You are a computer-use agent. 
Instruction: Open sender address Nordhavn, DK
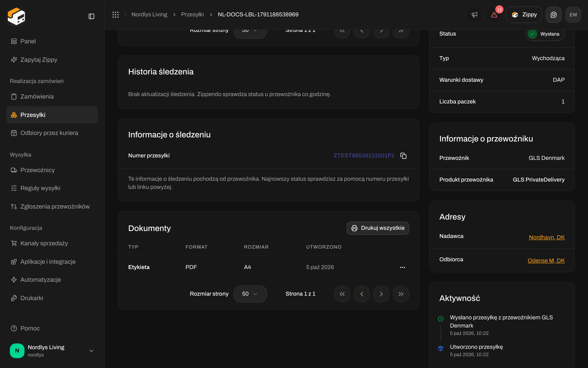click(x=547, y=237)
